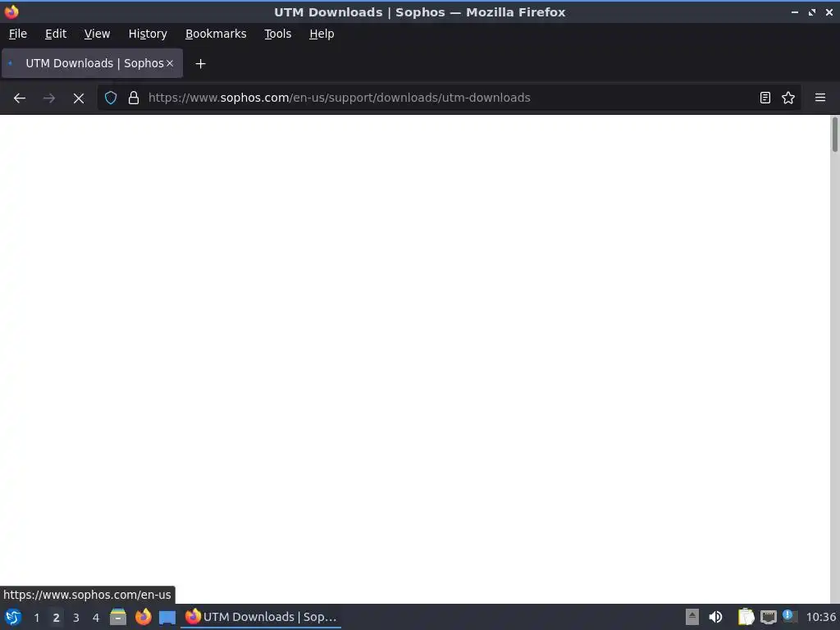Open the removable media tray icon
The height and width of the screenshot is (630, 840).
pyautogui.click(x=692, y=617)
